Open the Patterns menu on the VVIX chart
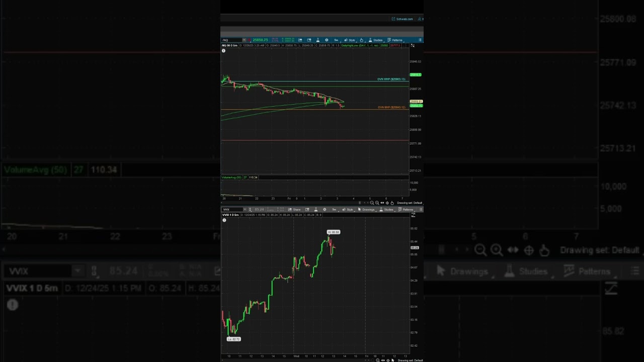This screenshot has height=362, width=644. point(406,209)
